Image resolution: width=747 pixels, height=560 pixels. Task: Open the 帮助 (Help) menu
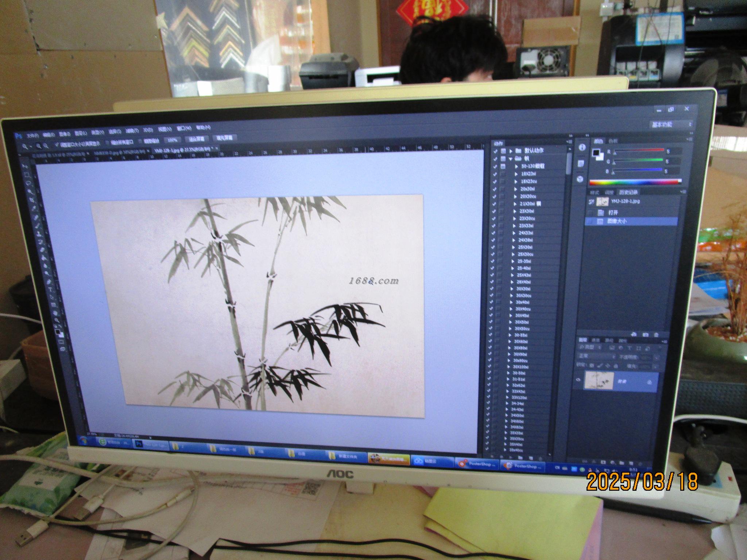point(203,128)
